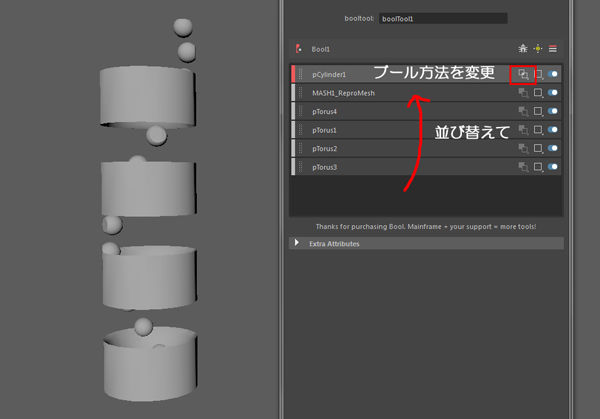Toggle the pTorus2 enable switch

(x=553, y=148)
